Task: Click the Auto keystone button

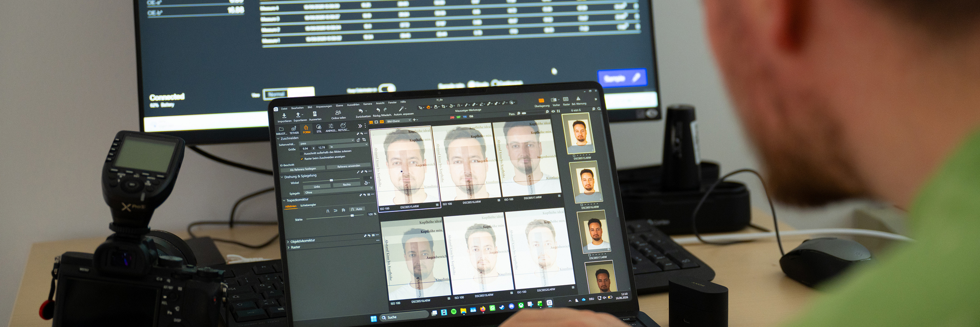Action: click(357, 209)
